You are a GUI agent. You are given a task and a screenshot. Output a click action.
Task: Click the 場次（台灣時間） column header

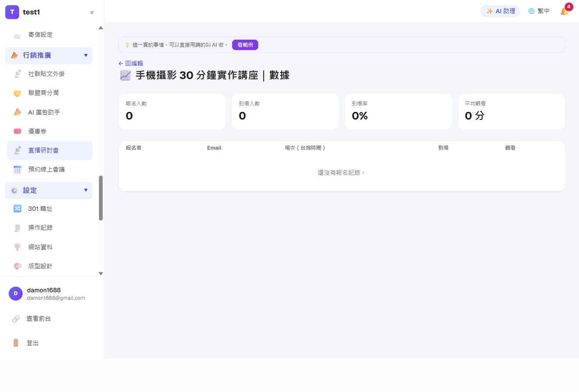tap(305, 148)
